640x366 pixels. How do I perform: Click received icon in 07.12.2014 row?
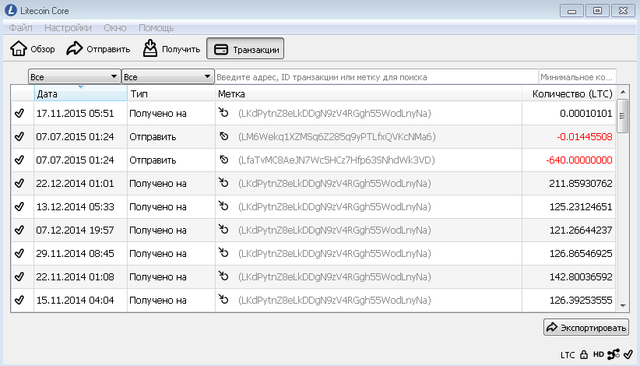coord(223,229)
